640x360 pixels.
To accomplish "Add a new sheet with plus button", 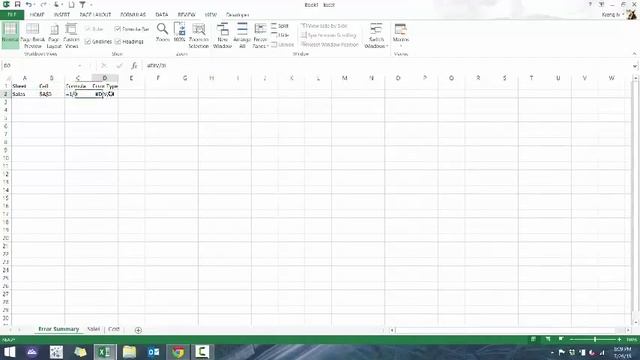I will coord(138,330).
